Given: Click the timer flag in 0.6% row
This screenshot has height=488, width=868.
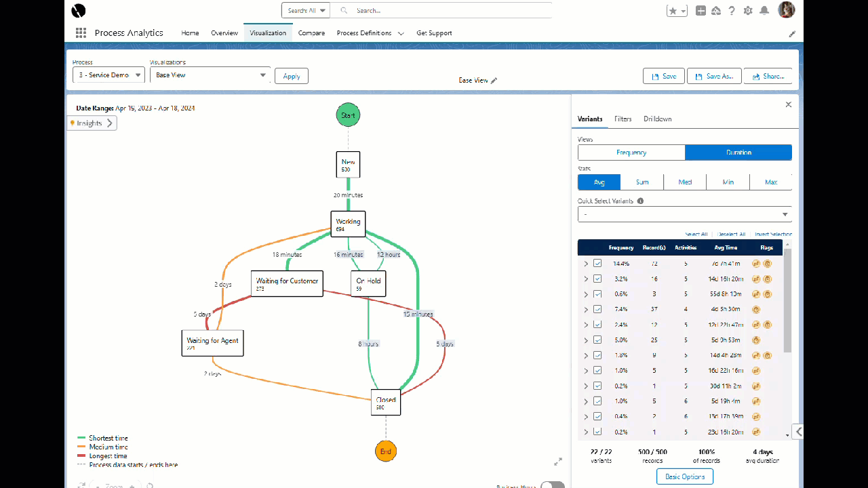Looking at the screenshot, I should (x=768, y=294).
